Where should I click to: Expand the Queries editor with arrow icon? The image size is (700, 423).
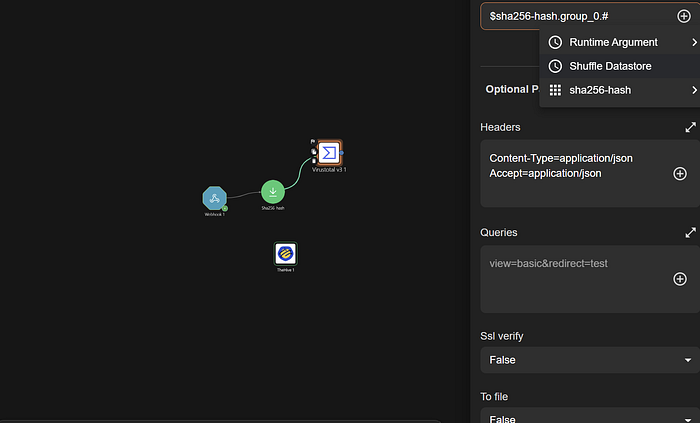tap(691, 232)
